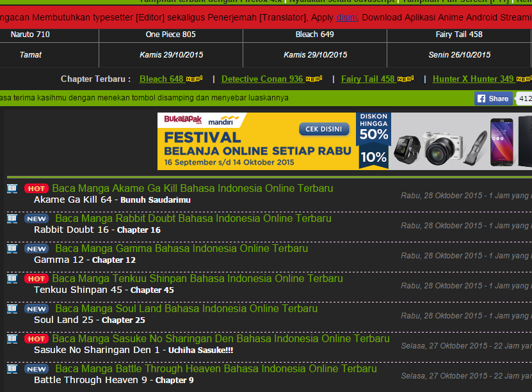
Task: Click timestamp on Akame Ga Kill row
Action: (466, 196)
